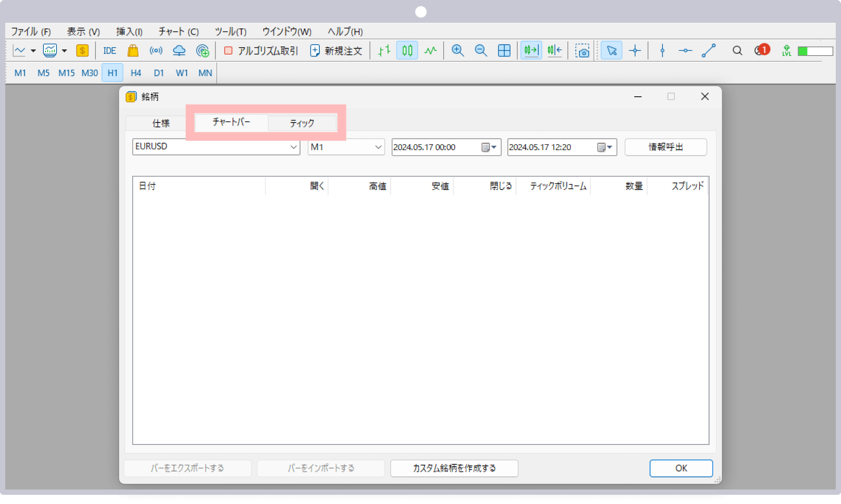
Task: Open the ツール(T) menu
Action: coord(230,32)
